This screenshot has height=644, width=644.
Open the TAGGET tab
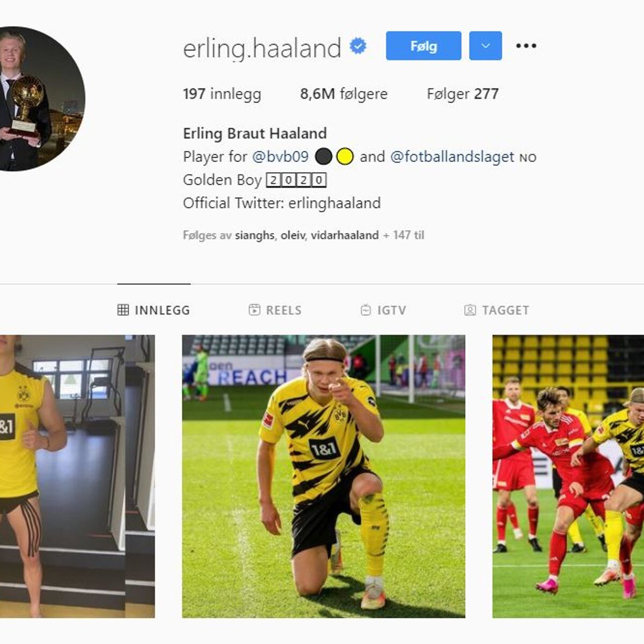[x=496, y=310]
